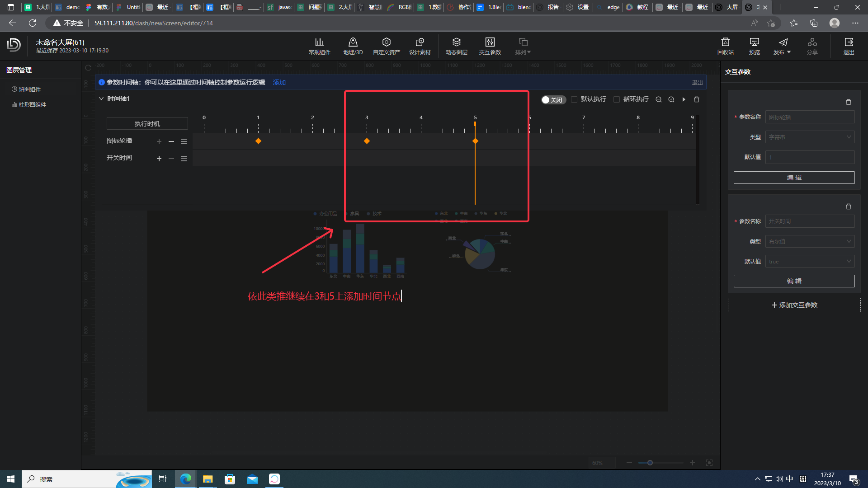This screenshot has width=868, height=488.
Task: Click fit-to-screen icon at bottom right
Action: point(709,463)
